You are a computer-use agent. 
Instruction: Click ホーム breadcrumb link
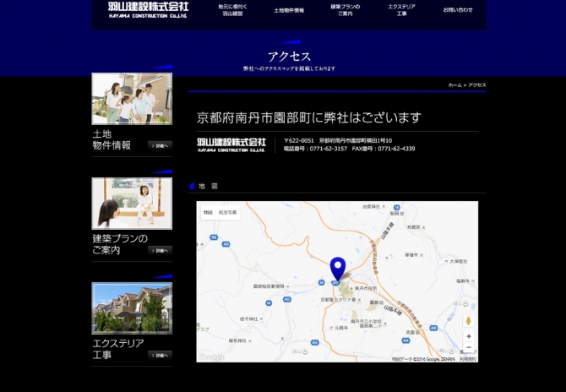point(454,85)
